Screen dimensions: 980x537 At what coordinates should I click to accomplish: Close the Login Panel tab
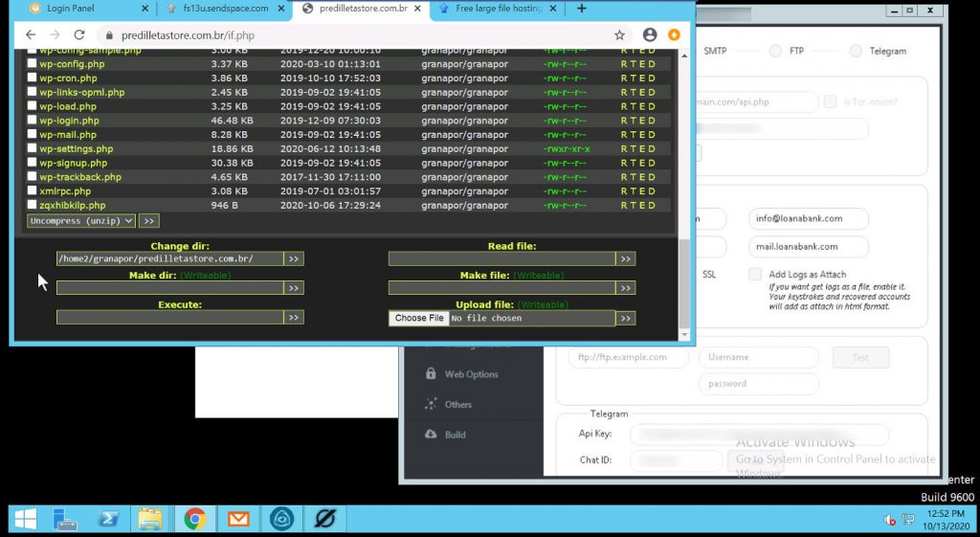pyautogui.click(x=145, y=9)
